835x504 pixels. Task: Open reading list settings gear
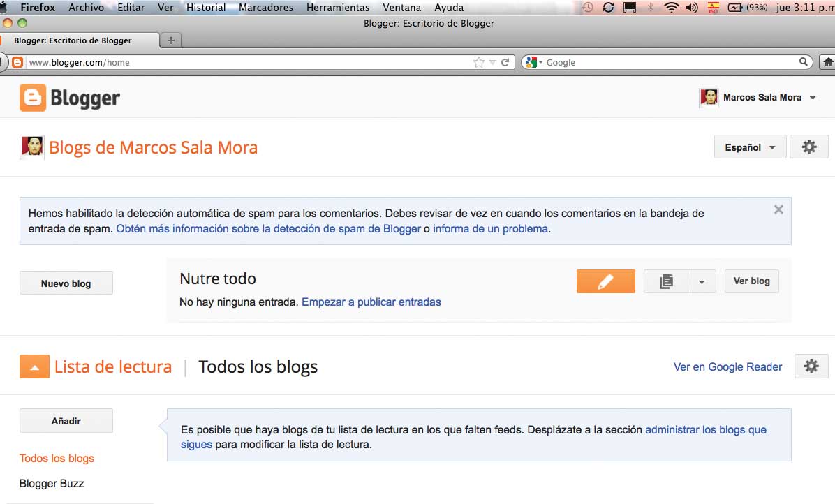pos(811,366)
